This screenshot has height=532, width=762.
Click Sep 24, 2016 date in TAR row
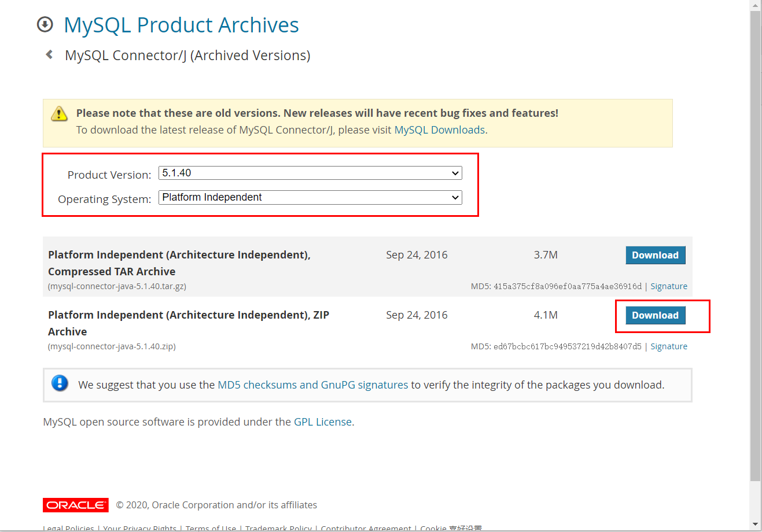point(417,255)
